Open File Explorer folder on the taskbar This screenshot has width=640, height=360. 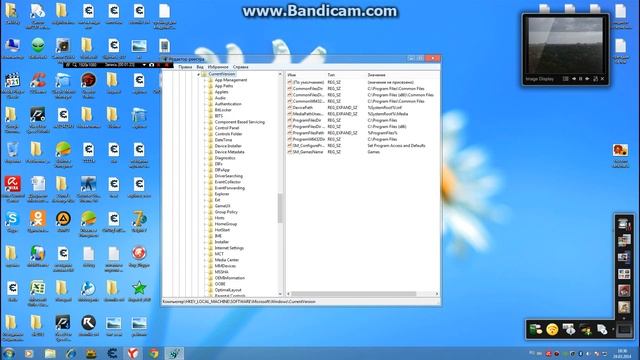point(50,353)
